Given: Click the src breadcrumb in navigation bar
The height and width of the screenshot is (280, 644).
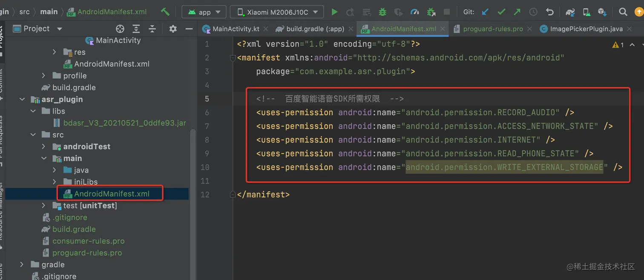Looking at the screenshot, I should (x=25, y=12).
